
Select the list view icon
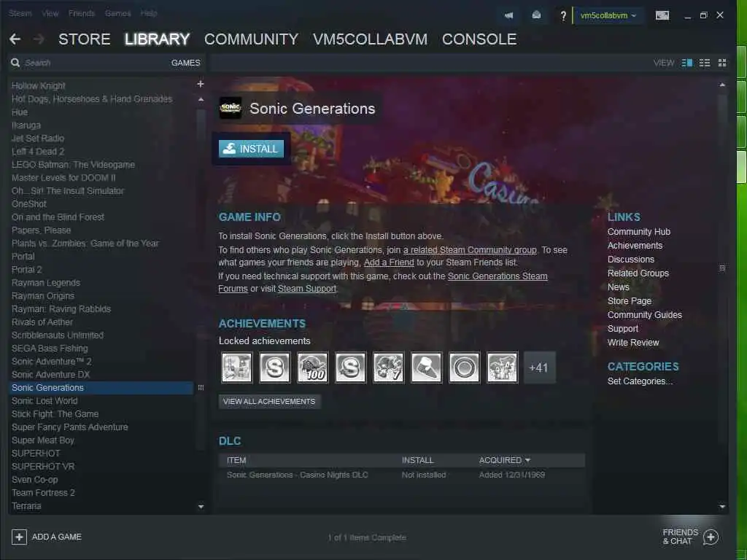tap(705, 63)
